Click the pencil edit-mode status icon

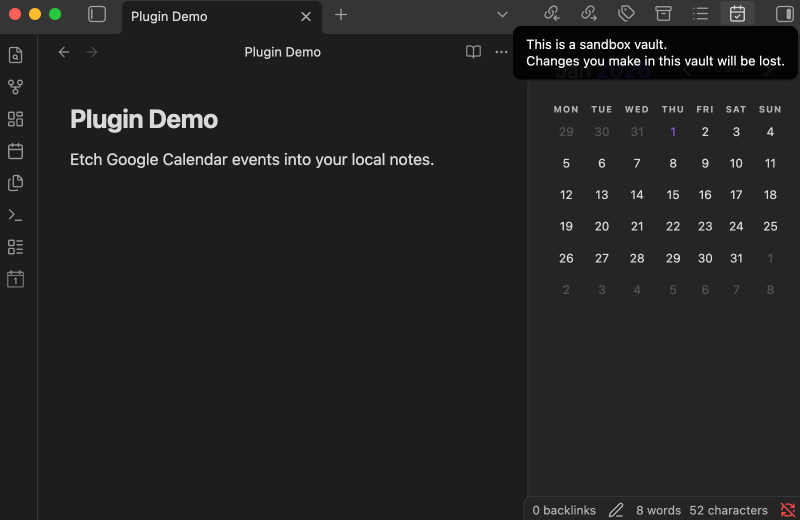tap(616, 510)
